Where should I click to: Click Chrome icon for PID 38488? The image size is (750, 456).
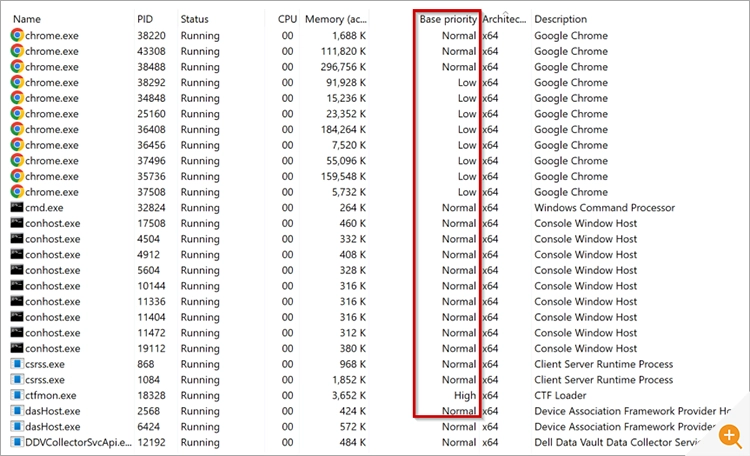(17, 67)
